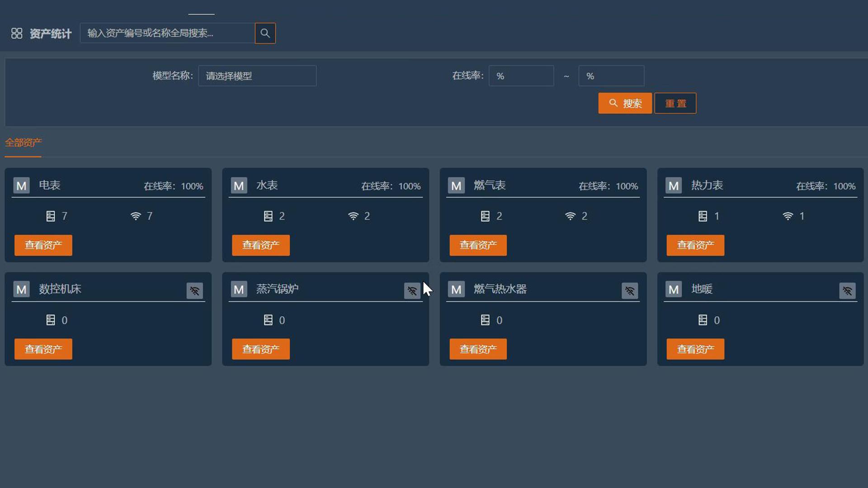
Task: Click 查看资产 on the 数控机床 card
Action: (43, 349)
